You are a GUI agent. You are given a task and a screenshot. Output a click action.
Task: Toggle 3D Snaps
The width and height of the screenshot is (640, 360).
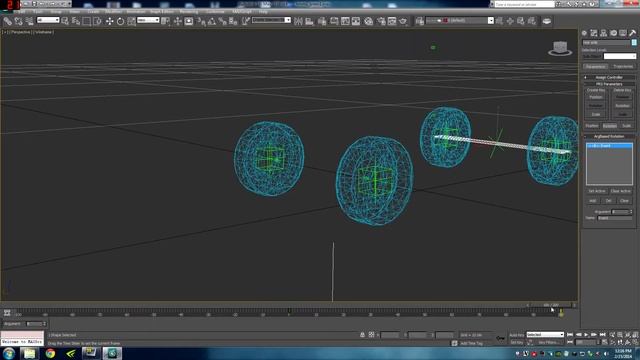[x=201, y=21]
